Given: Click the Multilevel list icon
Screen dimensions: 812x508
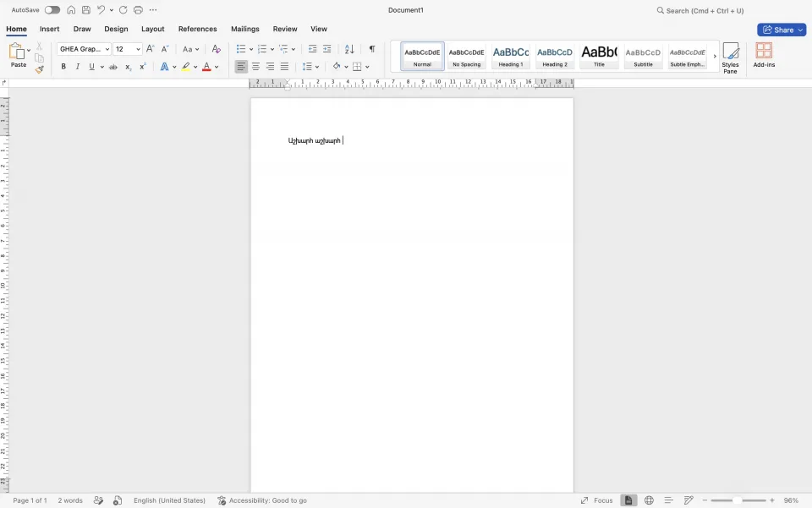Looking at the screenshot, I should (x=283, y=49).
